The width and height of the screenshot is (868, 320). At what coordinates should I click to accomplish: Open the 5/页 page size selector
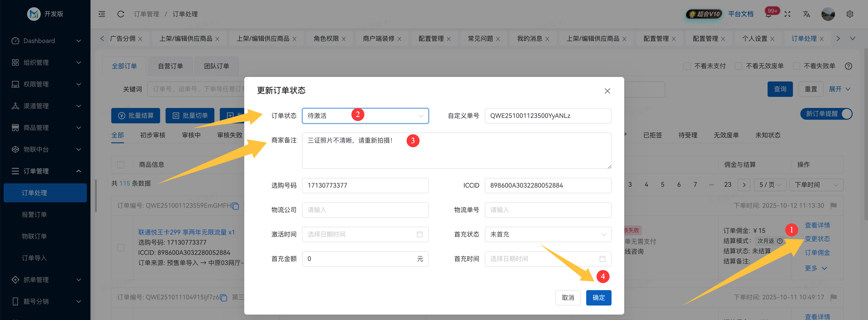770,185
